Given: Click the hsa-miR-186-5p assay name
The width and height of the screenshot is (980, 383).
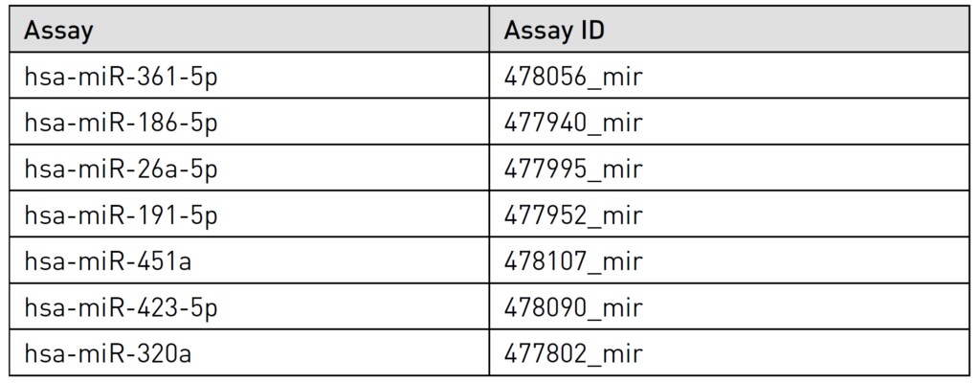Looking at the screenshot, I should click(121, 124).
